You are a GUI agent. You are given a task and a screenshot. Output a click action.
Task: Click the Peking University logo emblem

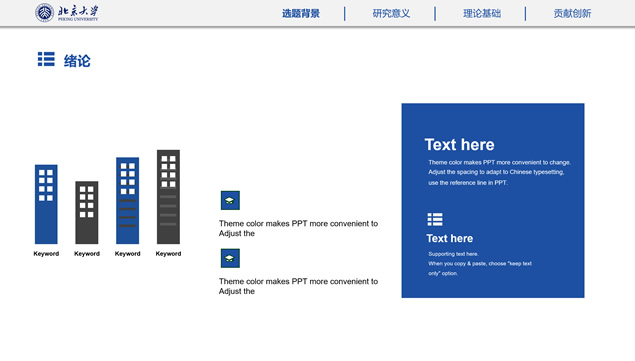pos(45,13)
